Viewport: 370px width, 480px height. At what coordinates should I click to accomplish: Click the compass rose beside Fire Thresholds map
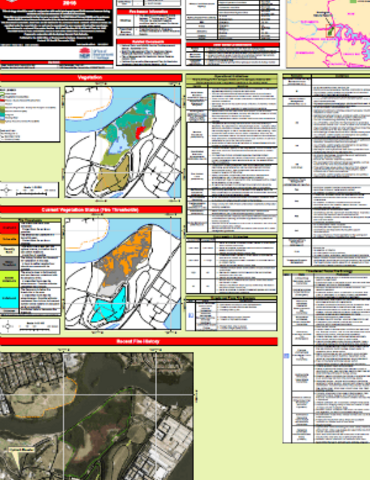(x=8, y=326)
